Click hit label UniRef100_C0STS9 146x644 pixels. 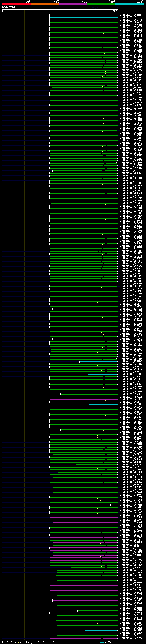(x=131, y=32)
